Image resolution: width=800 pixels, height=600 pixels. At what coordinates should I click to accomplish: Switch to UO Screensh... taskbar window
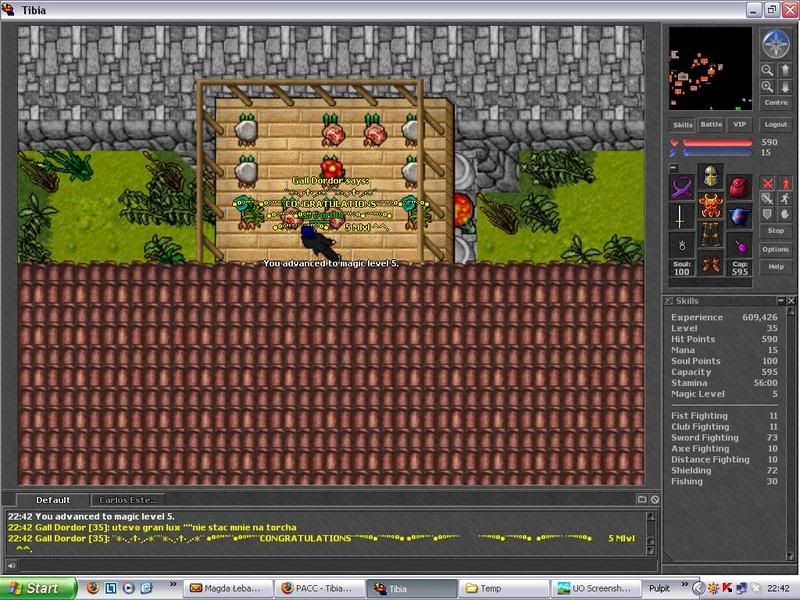(596, 588)
